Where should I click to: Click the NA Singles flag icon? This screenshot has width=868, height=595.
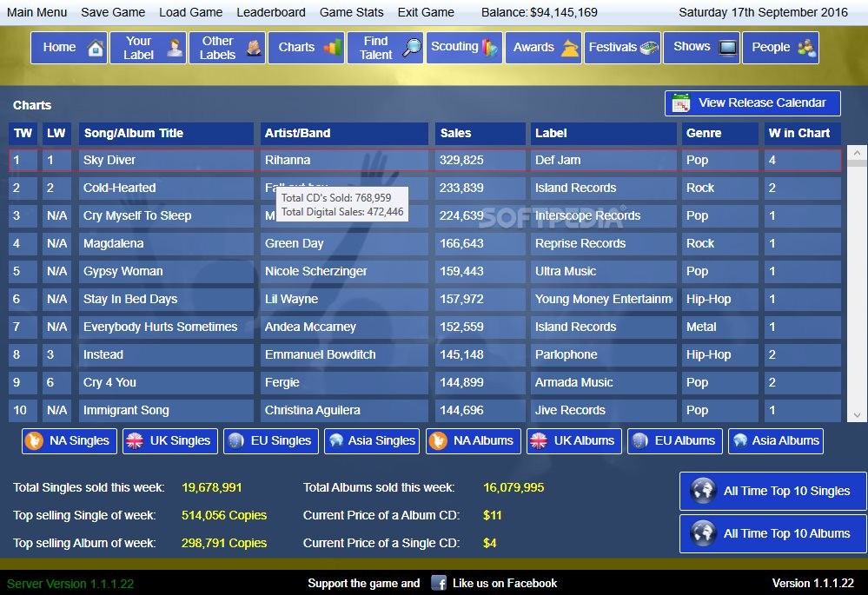pyautogui.click(x=35, y=441)
